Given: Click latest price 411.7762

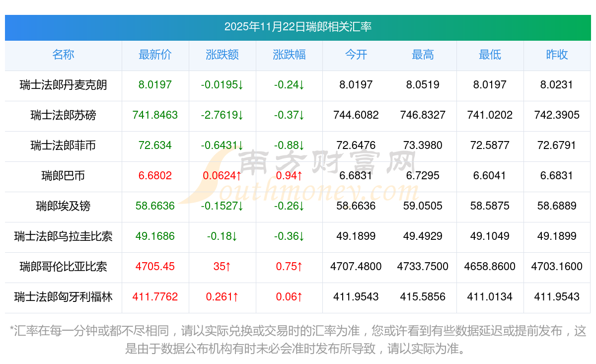Looking at the screenshot, I should pyautogui.click(x=155, y=297).
